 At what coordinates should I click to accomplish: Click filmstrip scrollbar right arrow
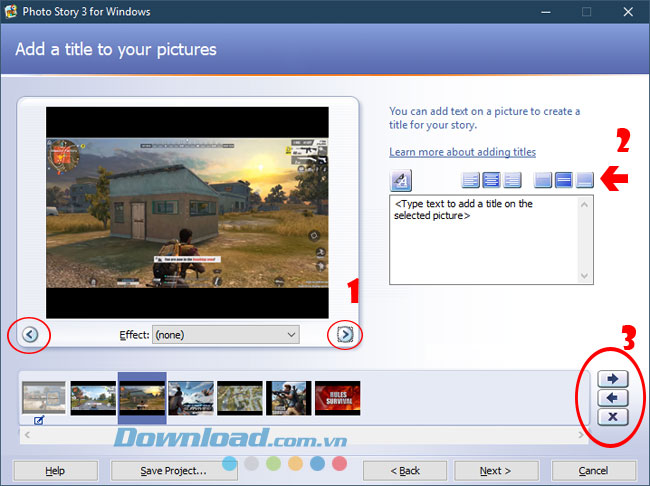click(x=581, y=435)
